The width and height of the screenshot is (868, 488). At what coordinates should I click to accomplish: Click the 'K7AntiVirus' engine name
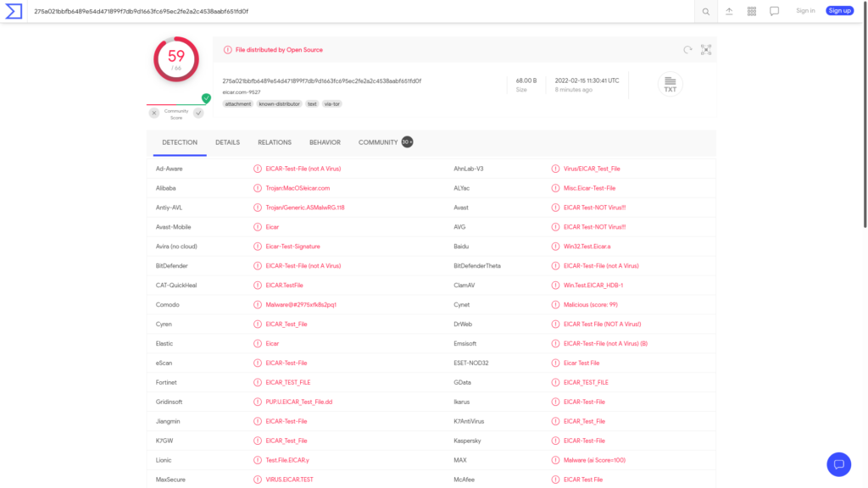click(469, 422)
